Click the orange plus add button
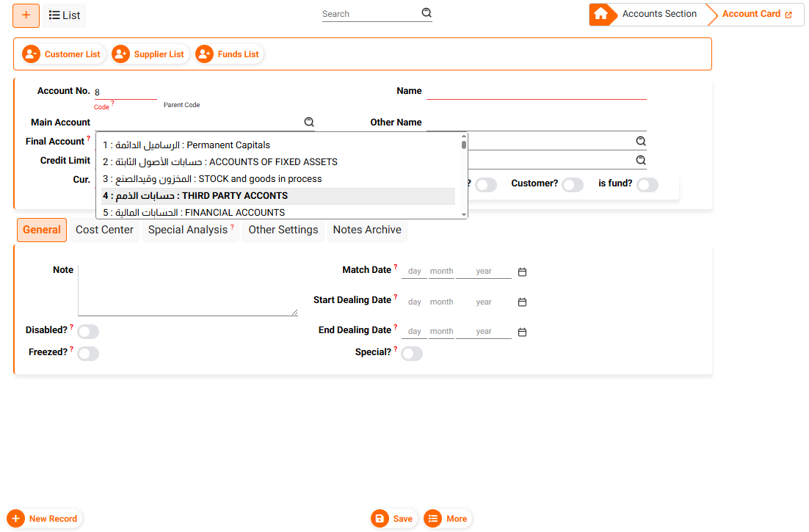809x532 pixels. click(26, 15)
